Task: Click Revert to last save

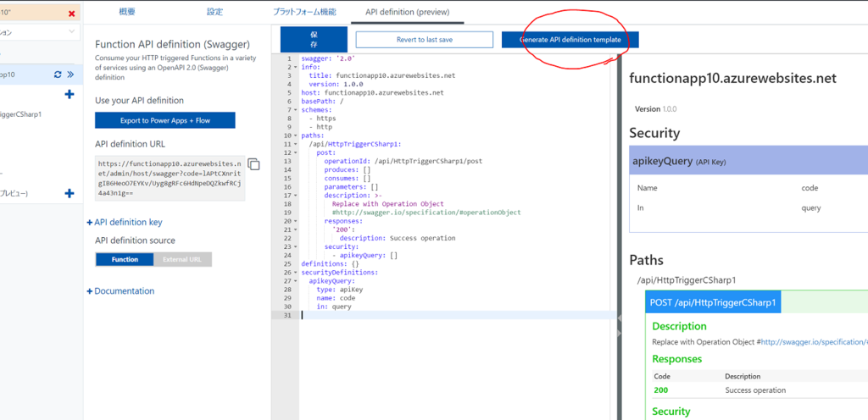Action: [424, 40]
